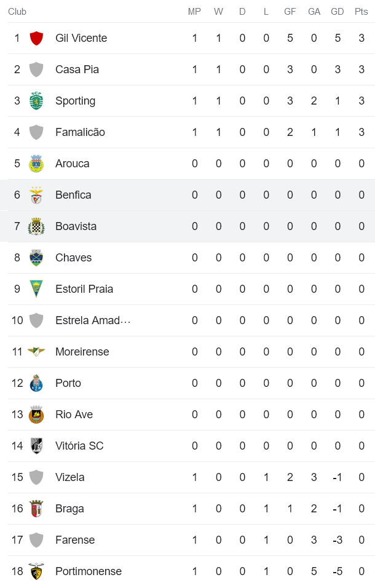This screenshot has height=588, width=375.
Task: Select the highlighted Benfica row
Action: [x=184, y=194]
